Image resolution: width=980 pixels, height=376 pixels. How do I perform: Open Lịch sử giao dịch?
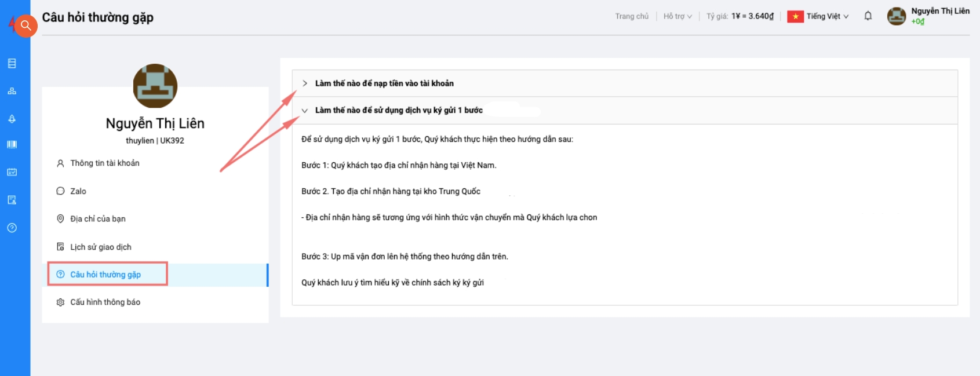click(100, 247)
